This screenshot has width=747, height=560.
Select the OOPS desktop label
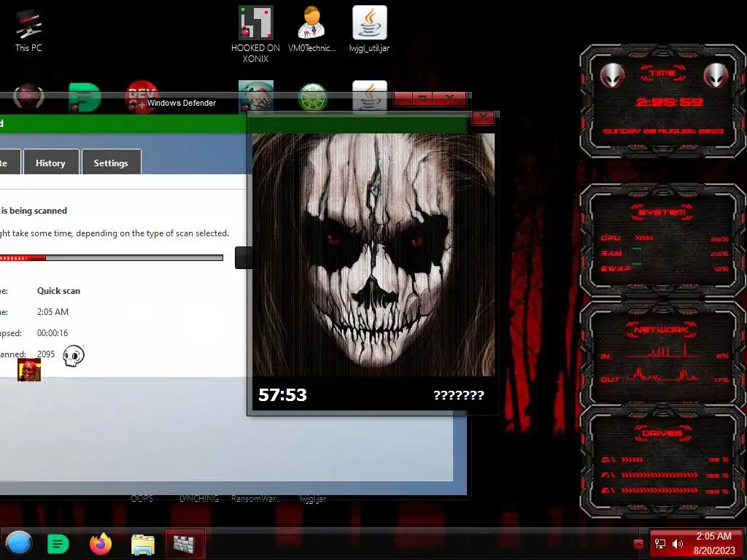tap(142, 499)
